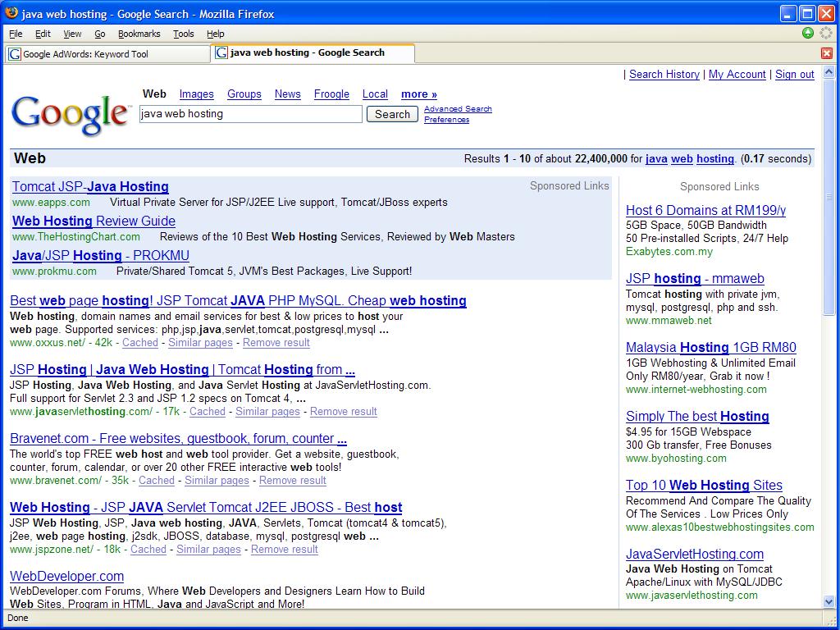The width and height of the screenshot is (840, 630).
Task: Open the Java/JSP Hosting - PROKMU sponsored link
Action: pyautogui.click(x=101, y=255)
